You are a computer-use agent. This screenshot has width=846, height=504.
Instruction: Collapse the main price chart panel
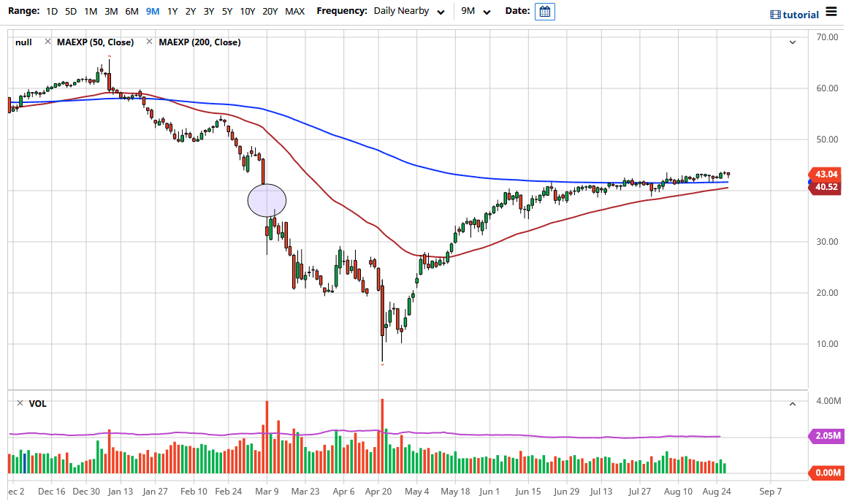[792, 42]
